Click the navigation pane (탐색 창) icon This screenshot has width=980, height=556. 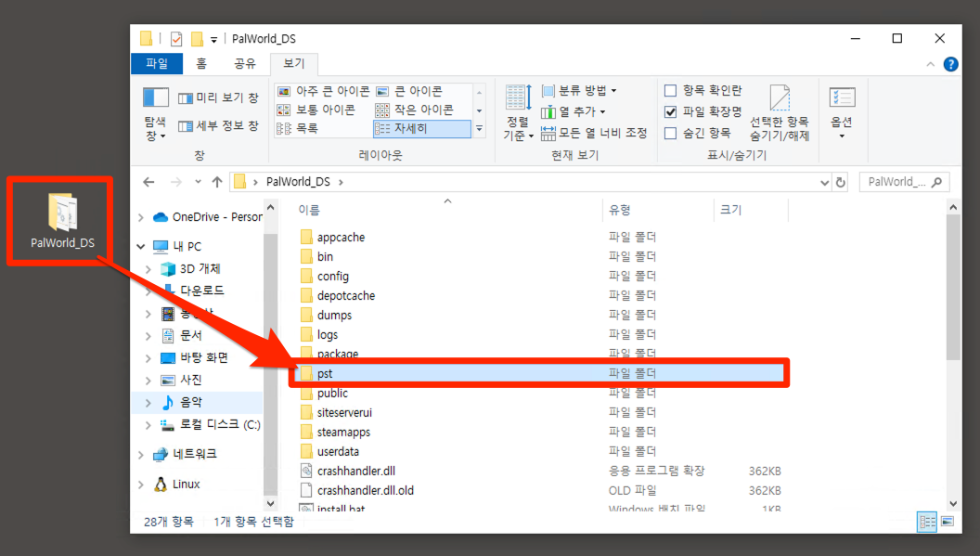point(156,114)
